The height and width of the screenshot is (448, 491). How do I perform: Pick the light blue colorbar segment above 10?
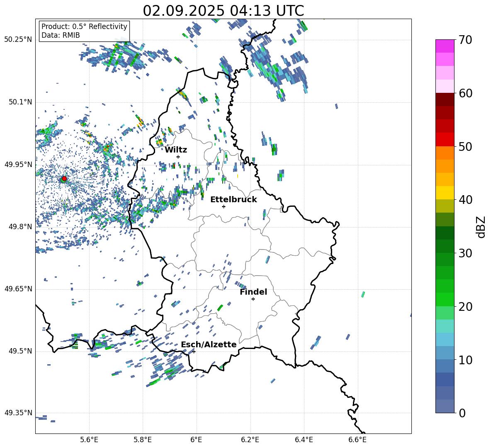point(445,353)
